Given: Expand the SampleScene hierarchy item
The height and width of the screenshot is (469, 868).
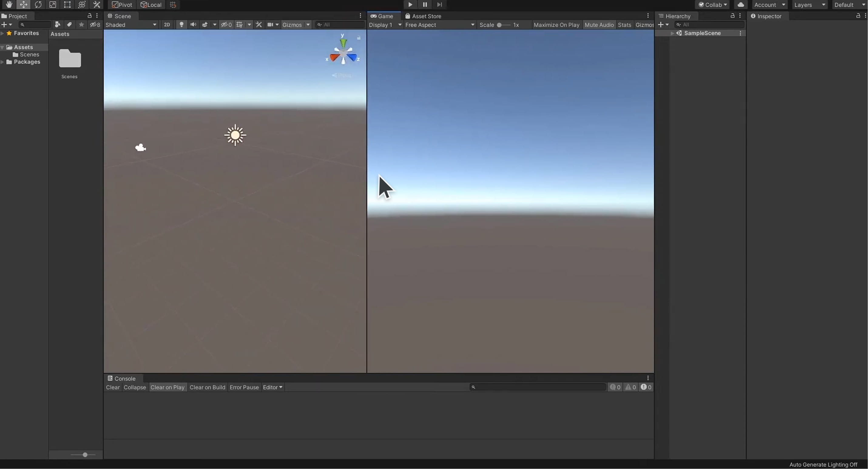Looking at the screenshot, I should 672,33.
